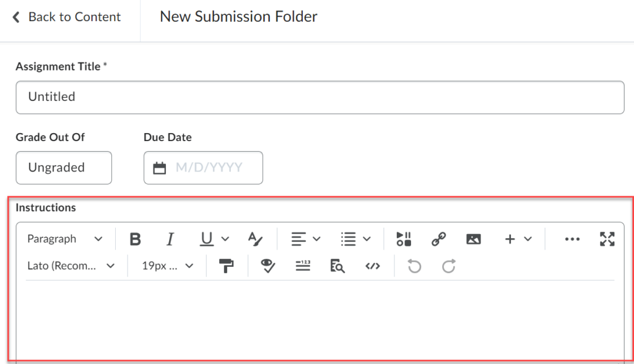Open the overflow menu with more editor actions
This screenshot has width=634, height=364.
[572, 238]
